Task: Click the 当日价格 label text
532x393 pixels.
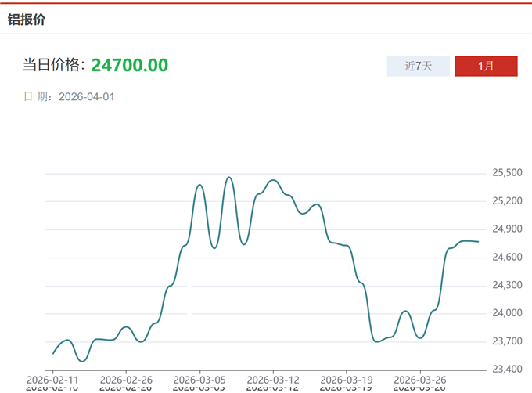Action: pyautogui.click(x=52, y=66)
